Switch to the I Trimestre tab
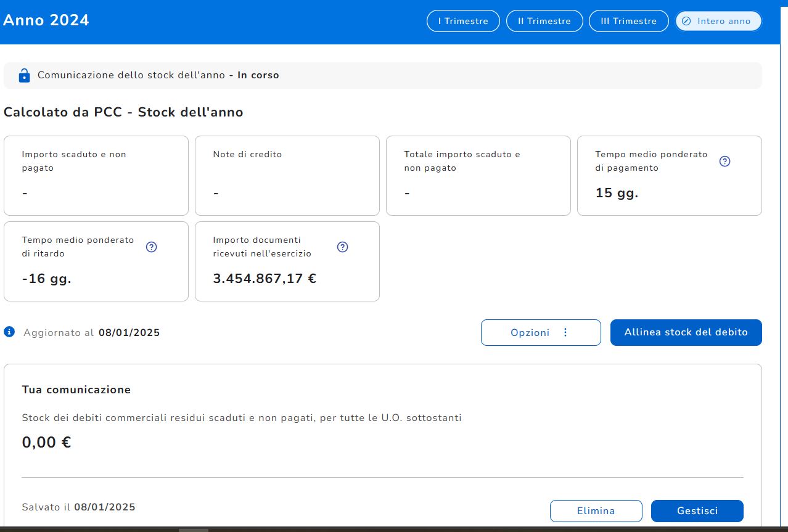788x532 pixels. click(463, 21)
